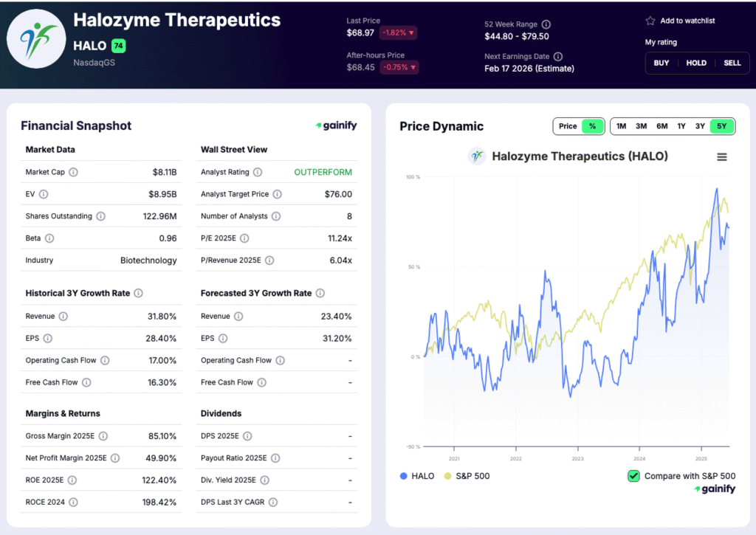This screenshot has width=756, height=535.
Task: Click the Halozyme Therapeutics company logo
Action: (36, 37)
